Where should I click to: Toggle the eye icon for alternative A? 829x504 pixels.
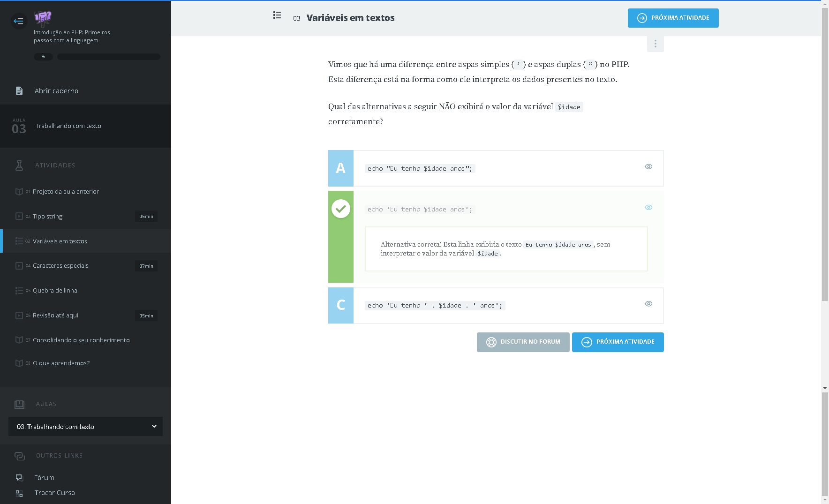pos(648,166)
